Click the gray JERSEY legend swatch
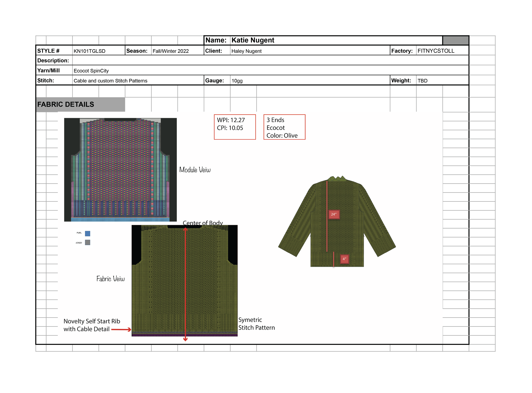Image resolution: width=532 pixels, height=393 pixels. [x=87, y=242]
